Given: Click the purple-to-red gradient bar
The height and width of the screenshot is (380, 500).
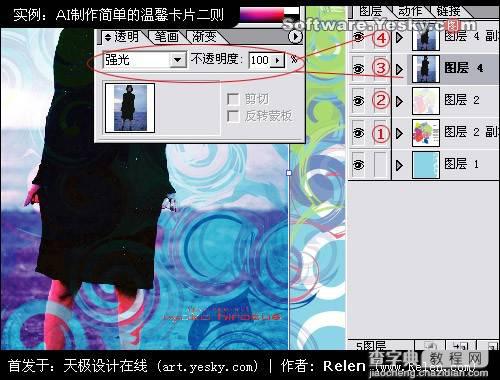Looking at the screenshot, I should coord(262,15).
